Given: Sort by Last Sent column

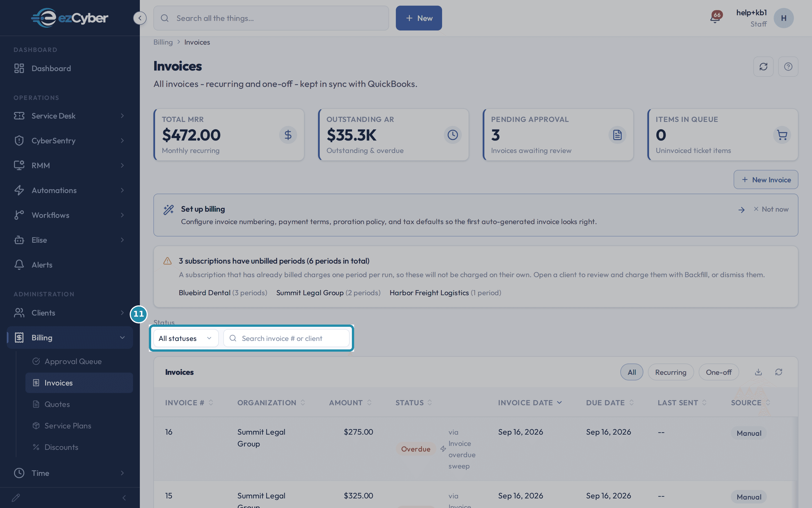Looking at the screenshot, I should coord(682,402).
